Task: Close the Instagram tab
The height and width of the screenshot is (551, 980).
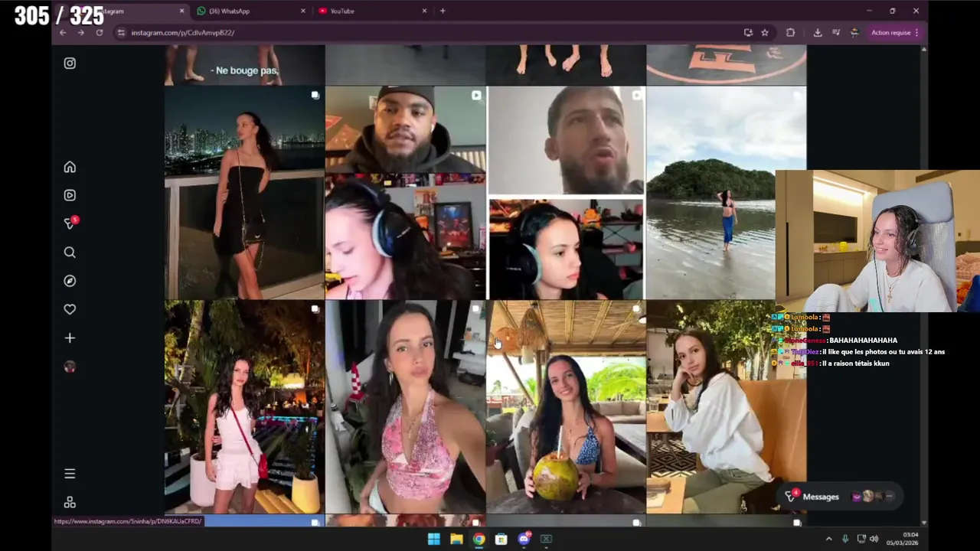Action: pos(181,11)
